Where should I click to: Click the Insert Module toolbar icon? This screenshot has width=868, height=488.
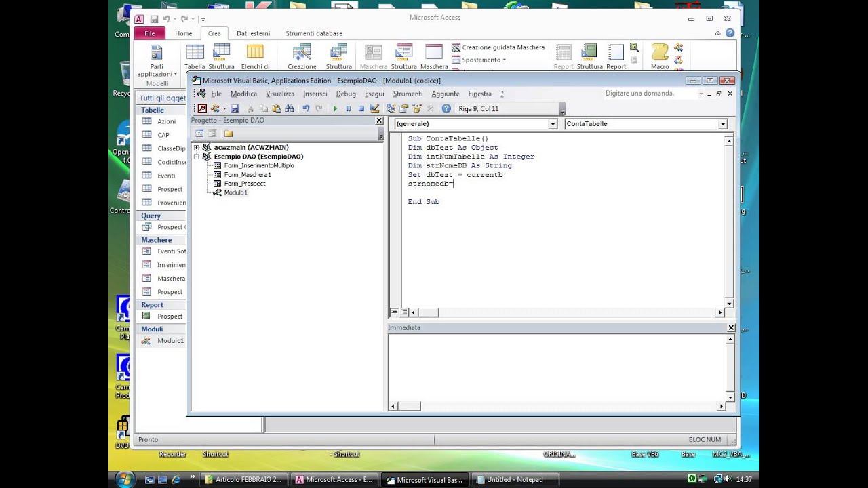tap(215, 108)
